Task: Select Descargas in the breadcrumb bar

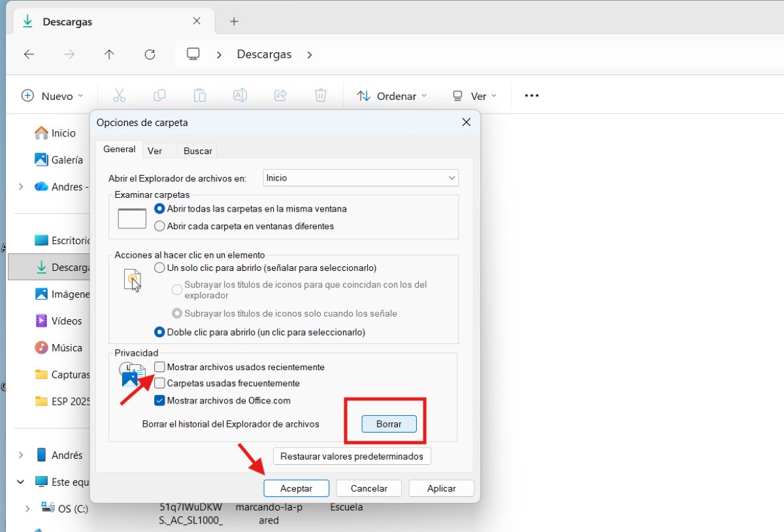Action: click(x=264, y=54)
